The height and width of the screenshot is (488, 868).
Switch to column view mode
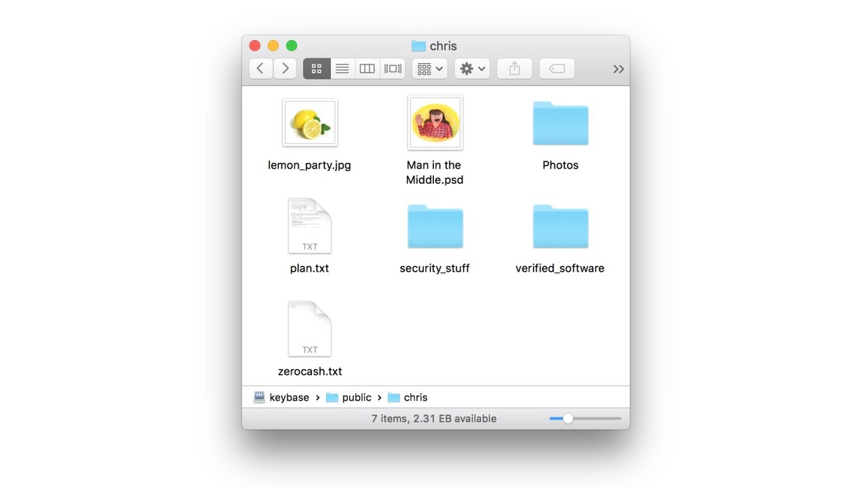(367, 68)
